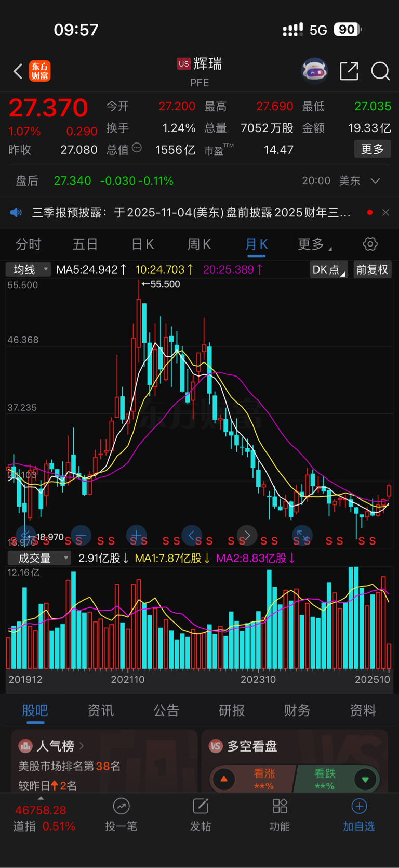Dismiss the announcement with the X icon
This screenshot has width=399, height=868.
(x=385, y=213)
